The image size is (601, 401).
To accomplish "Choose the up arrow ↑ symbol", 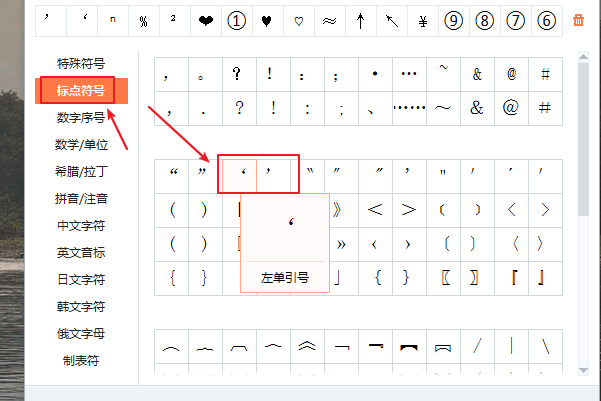I will [x=361, y=20].
